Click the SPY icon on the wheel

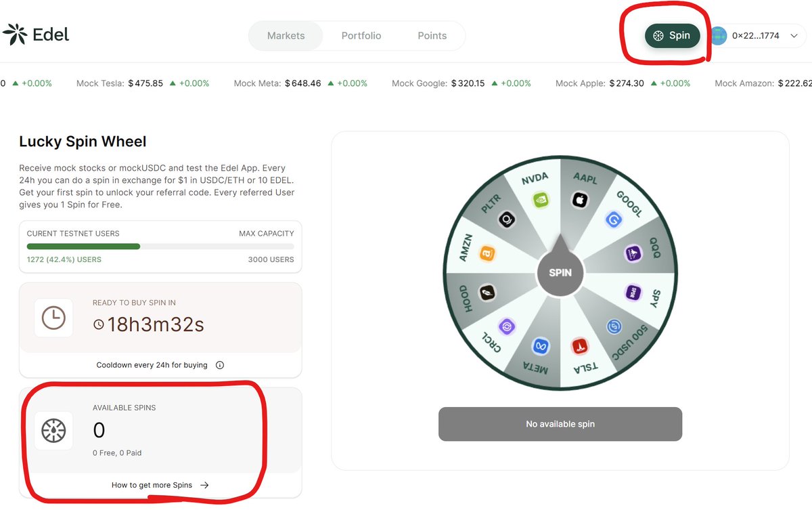(633, 293)
